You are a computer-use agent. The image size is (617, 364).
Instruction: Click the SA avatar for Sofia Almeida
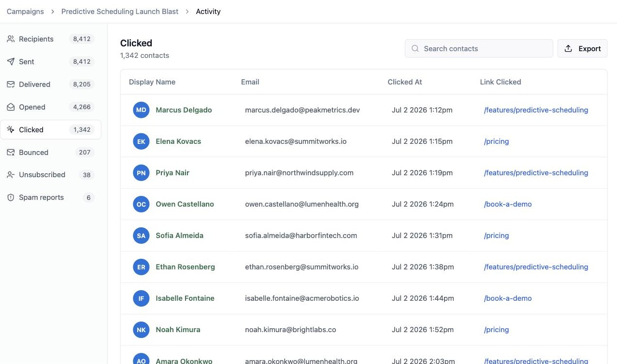(x=141, y=236)
